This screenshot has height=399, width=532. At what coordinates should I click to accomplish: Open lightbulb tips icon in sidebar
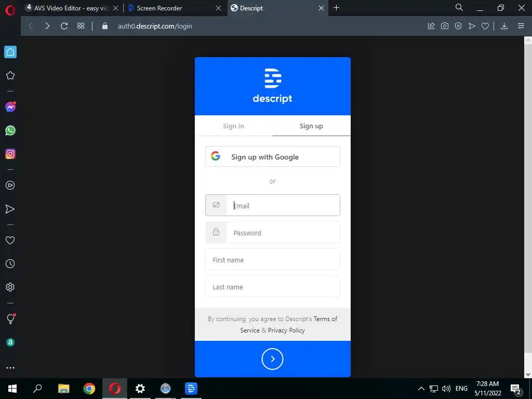click(x=10, y=318)
